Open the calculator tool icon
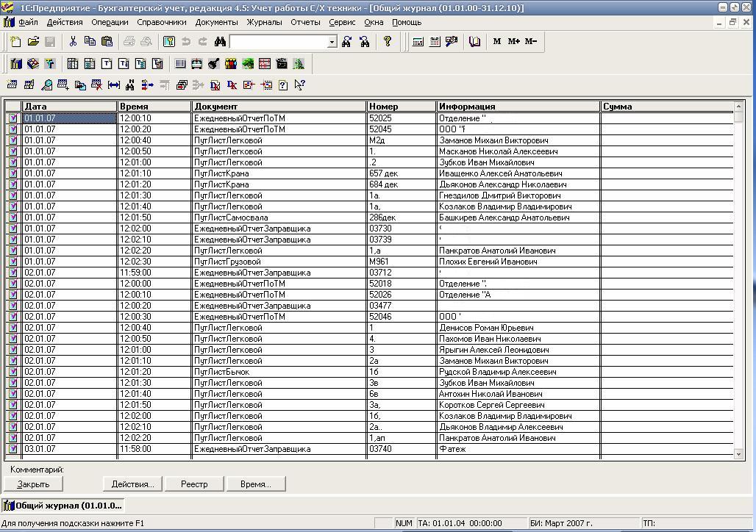 418,42
